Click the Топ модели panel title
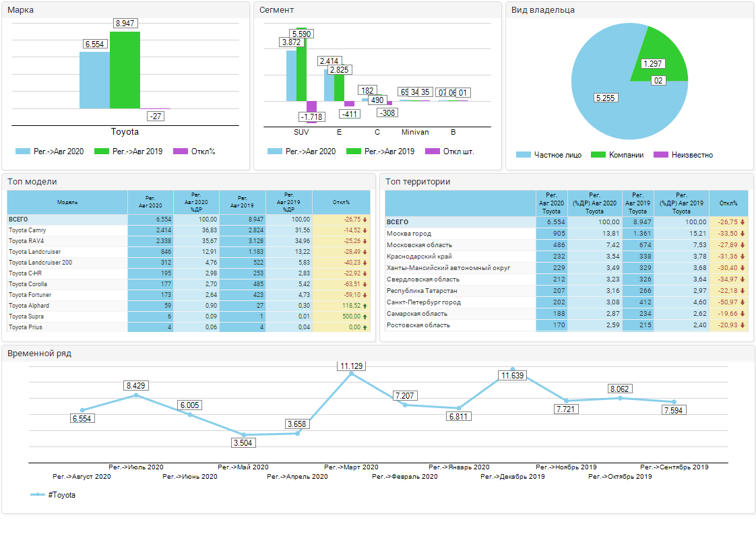This screenshot has width=756, height=534. (32, 182)
